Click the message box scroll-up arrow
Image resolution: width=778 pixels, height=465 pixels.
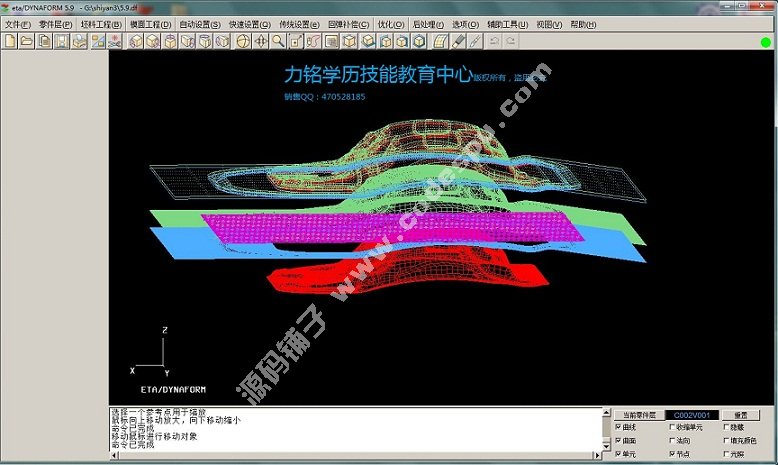tap(606, 412)
